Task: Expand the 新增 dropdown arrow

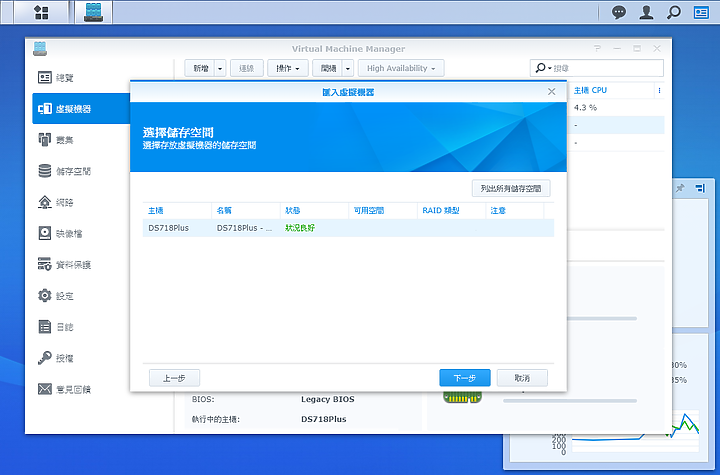Action: pyautogui.click(x=220, y=68)
